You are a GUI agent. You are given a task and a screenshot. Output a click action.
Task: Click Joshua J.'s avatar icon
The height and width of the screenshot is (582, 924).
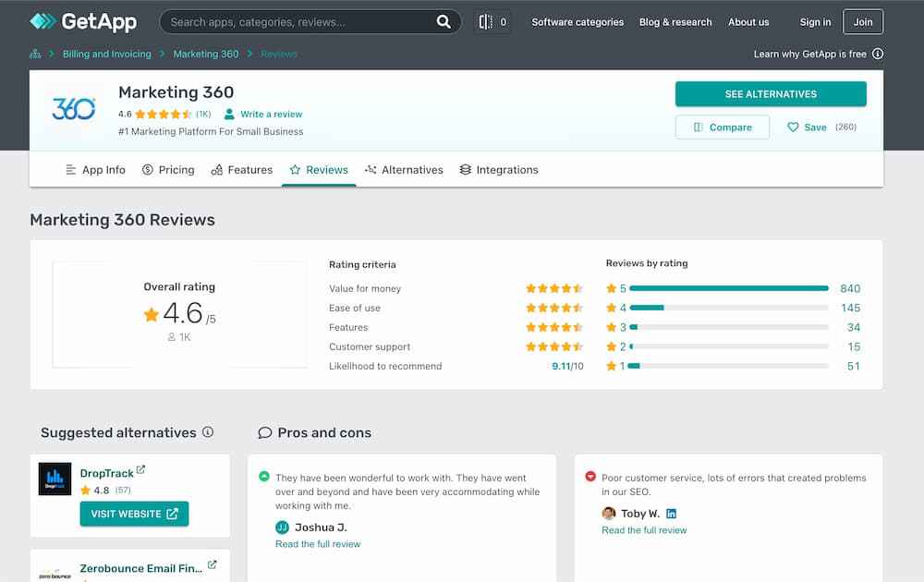(x=282, y=527)
